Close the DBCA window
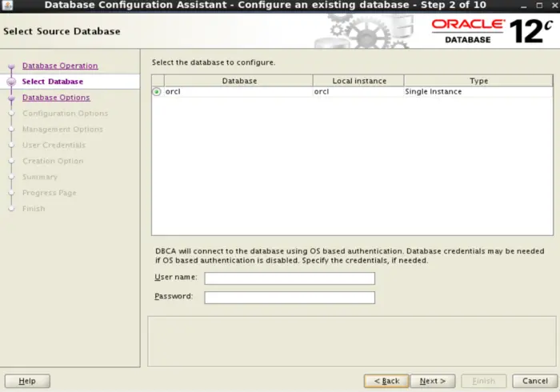Screen dimensions: 560x392 point(555,6)
